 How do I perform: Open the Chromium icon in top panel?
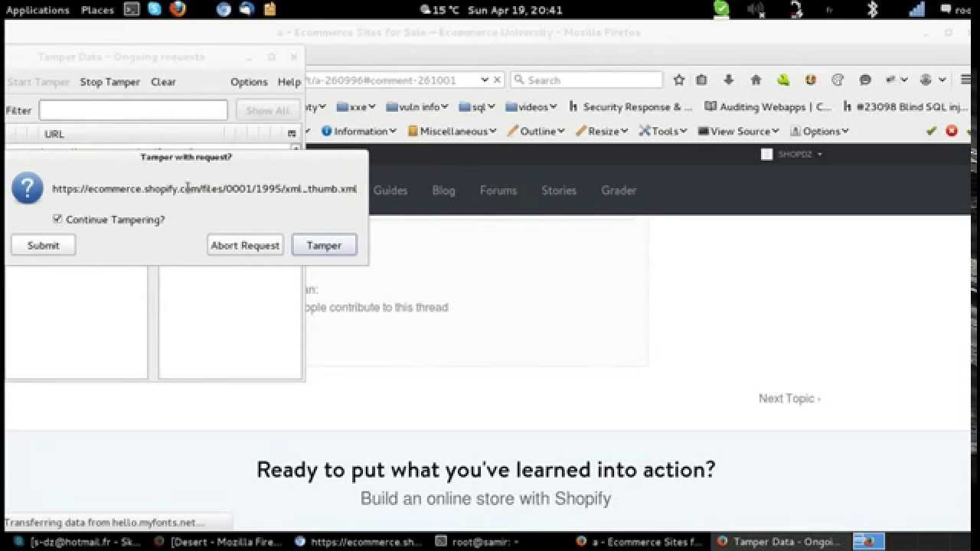coord(224,10)
